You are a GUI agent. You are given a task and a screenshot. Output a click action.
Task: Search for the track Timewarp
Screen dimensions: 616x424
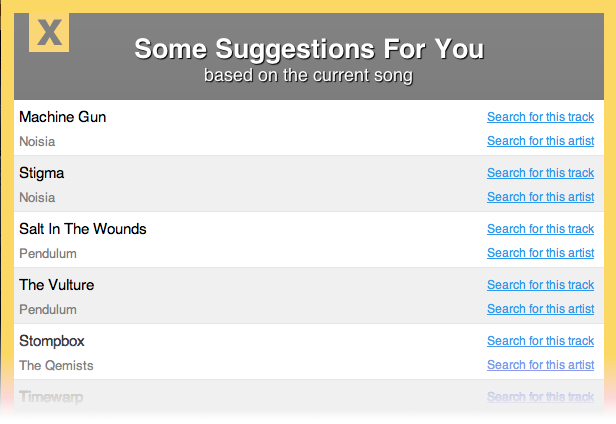540,397
